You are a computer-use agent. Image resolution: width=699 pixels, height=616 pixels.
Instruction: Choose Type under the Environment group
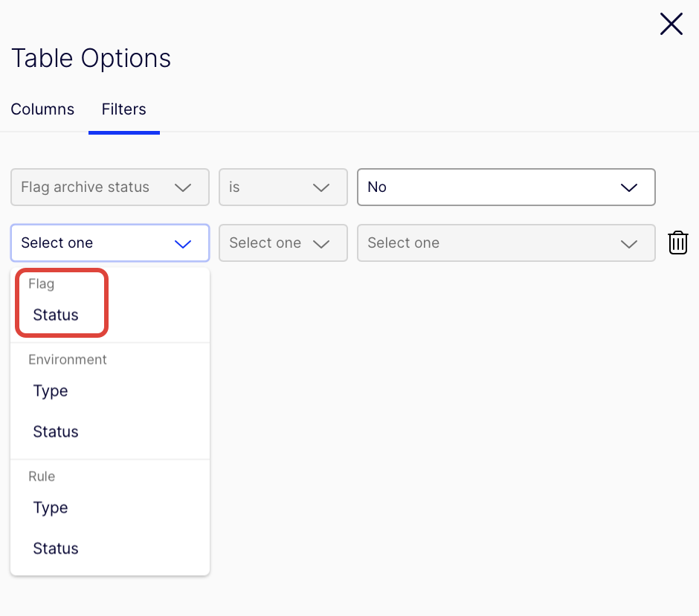pos(51,391)
